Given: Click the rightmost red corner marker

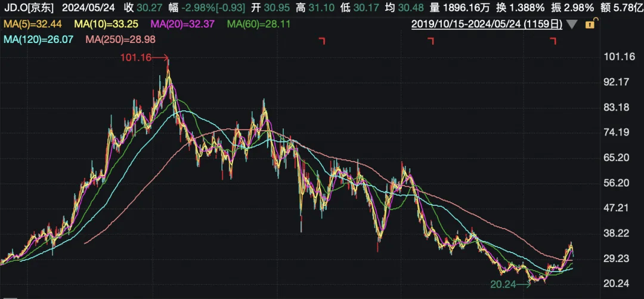Looking at the screenshot, I should pyautogui.click(x=553, y=41).
